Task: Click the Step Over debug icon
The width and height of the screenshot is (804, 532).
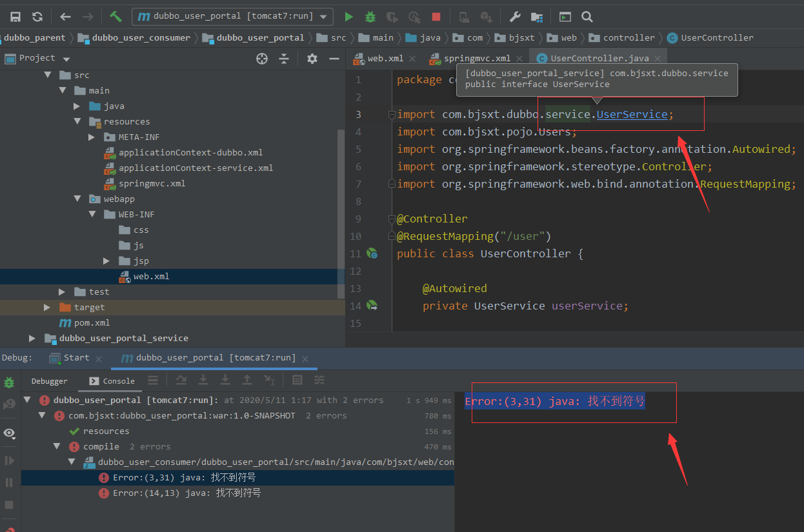Action: point(181,380)
